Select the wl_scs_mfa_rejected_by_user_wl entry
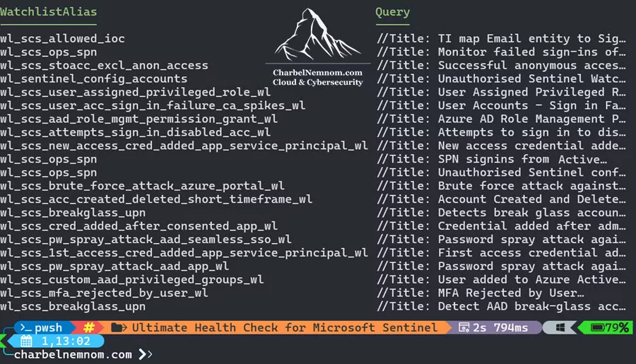 [105, 293]
